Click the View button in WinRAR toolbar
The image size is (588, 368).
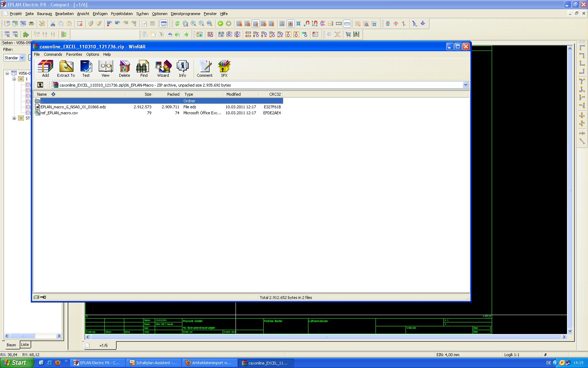tap(105, 69)
